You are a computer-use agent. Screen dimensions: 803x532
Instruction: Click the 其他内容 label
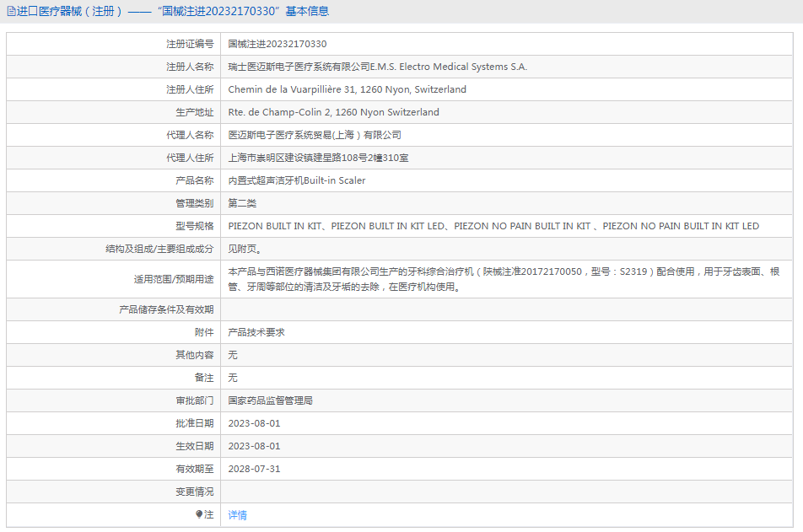195,355
